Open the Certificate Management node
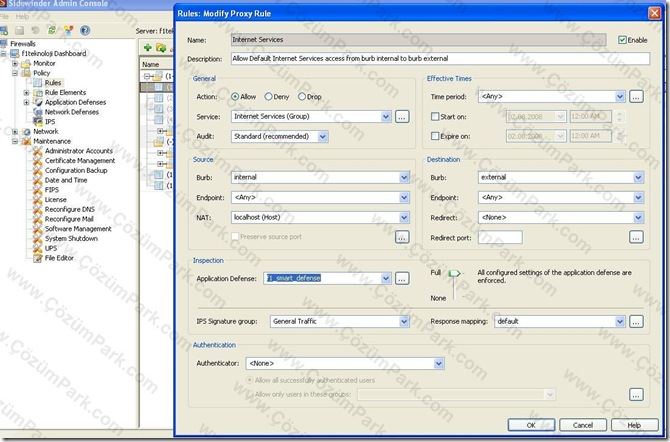The image size is (670, 442). tap(80, 161)
